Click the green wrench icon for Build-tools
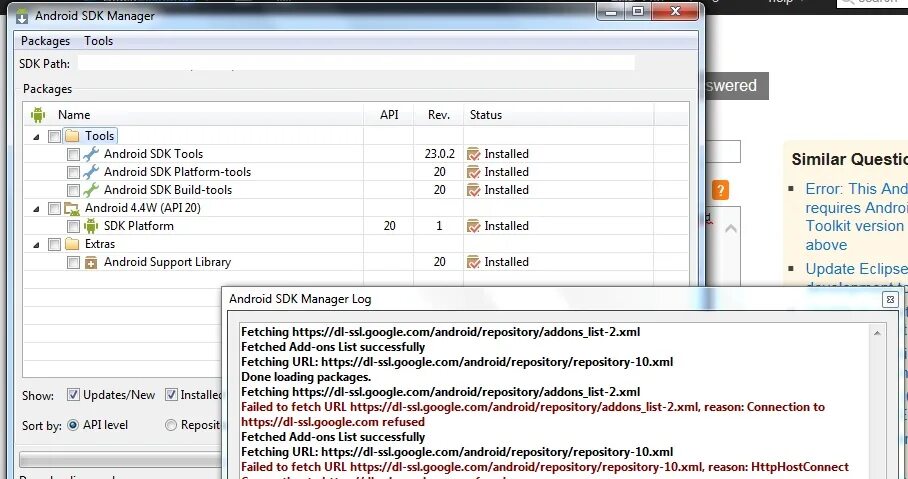The height and width of the screenshot is (479, 908). pos(91,190)
